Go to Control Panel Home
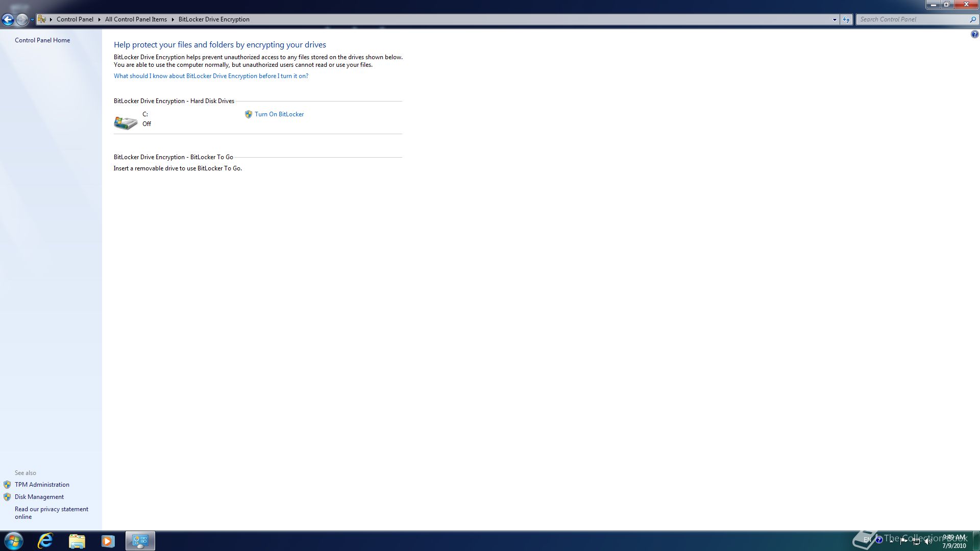980x551 pixels. point(42,40)
